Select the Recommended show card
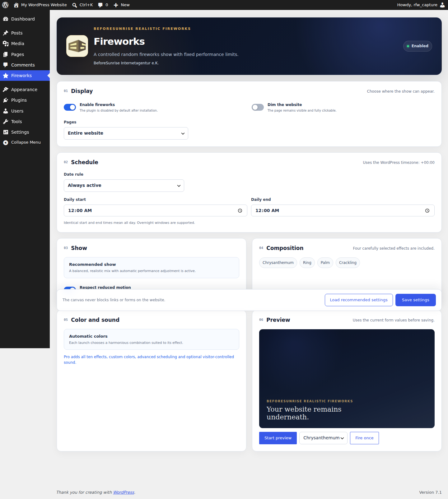Screen dimensions: 448x499 (x=152, y=268)
